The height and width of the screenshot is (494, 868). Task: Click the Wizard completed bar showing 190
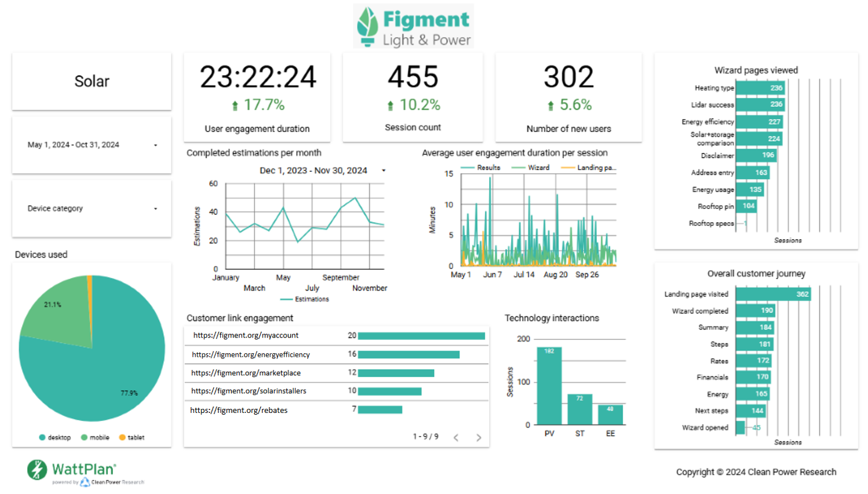pos(756,310)
